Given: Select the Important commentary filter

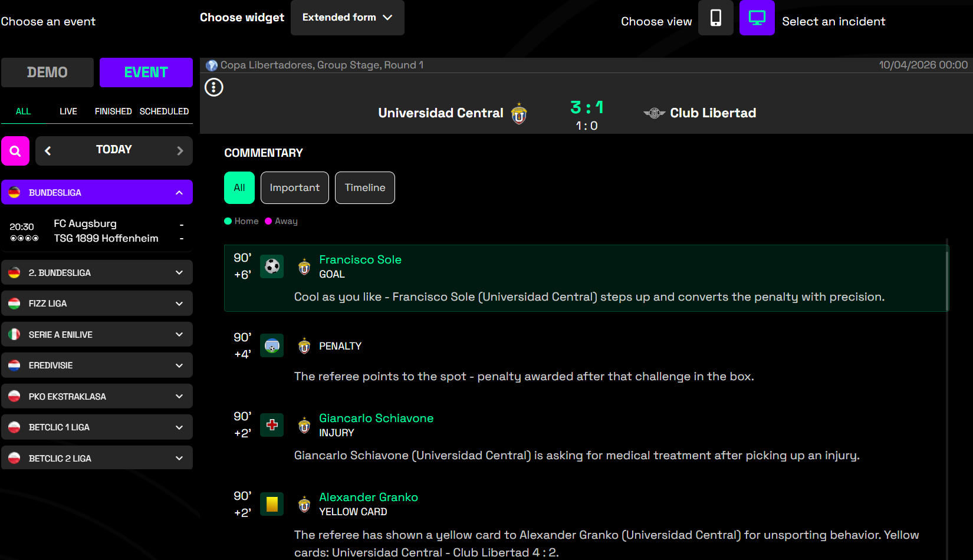Looking at the screenshot, I should [295, 187].
